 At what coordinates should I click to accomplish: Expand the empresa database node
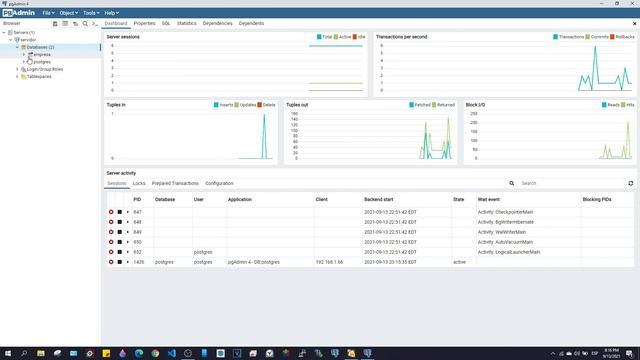point(24,54)
